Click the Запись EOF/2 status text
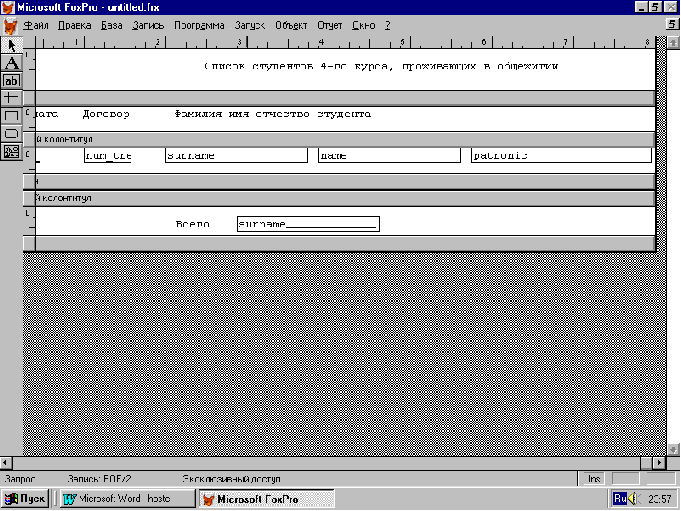The width and height of the screenshot is (681, 511). [99, 479]
